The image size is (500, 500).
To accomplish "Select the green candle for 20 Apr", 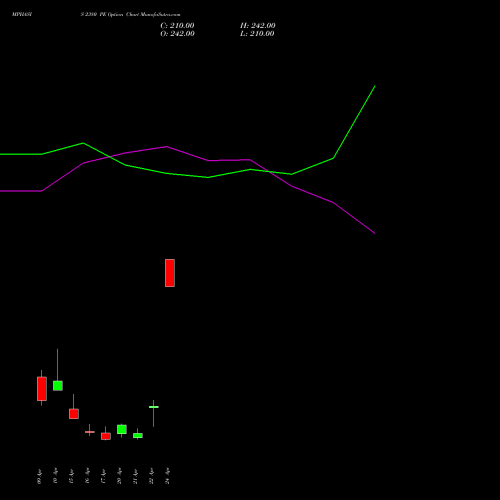I will (x=122, y=429).
